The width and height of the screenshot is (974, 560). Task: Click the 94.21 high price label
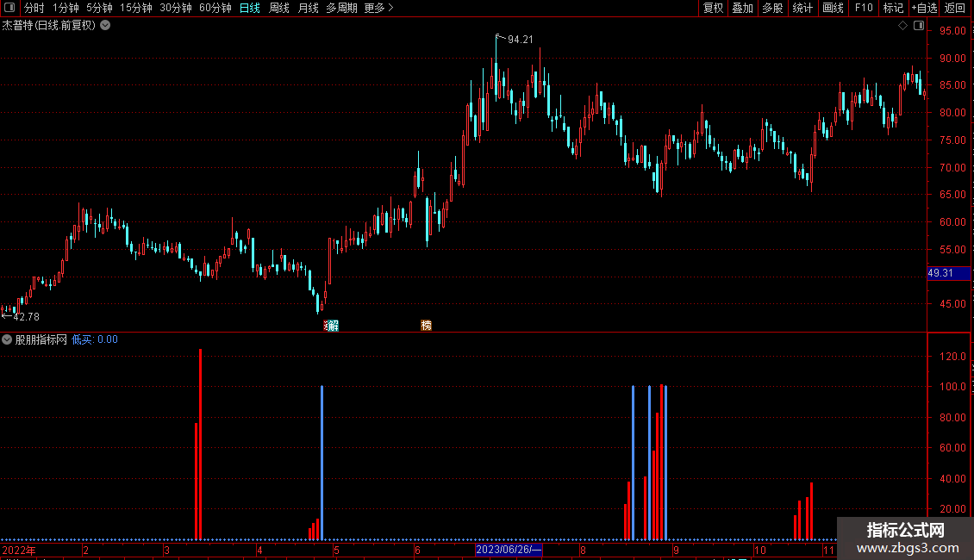click(521, 40)
